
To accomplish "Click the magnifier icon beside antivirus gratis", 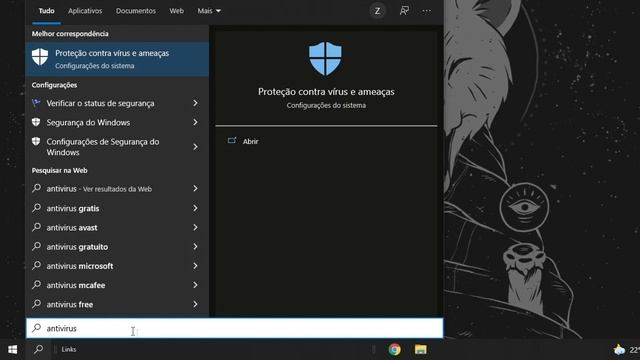I will tap(37, 208).
